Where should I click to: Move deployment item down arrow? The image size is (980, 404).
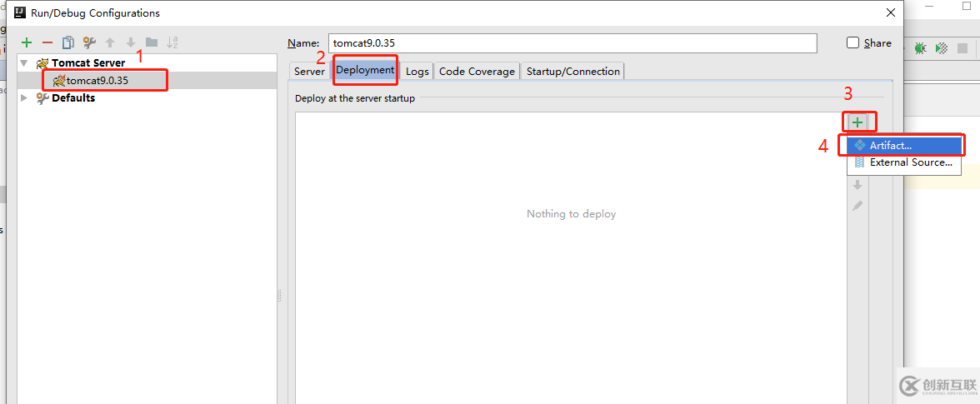[x=857, y=185]
